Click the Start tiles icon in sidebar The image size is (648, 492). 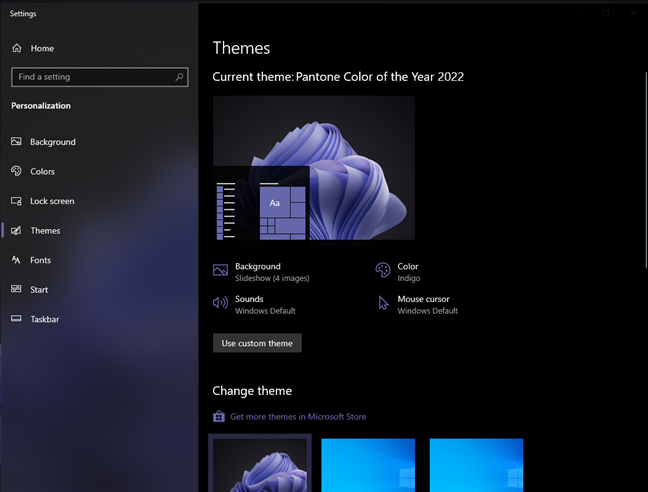click(x=16, y=289)
